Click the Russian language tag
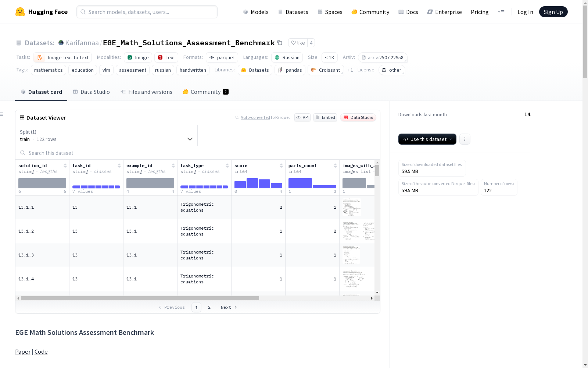Image resolution: width=588 pixels, height=368 pixels. [x=287, y=57]
